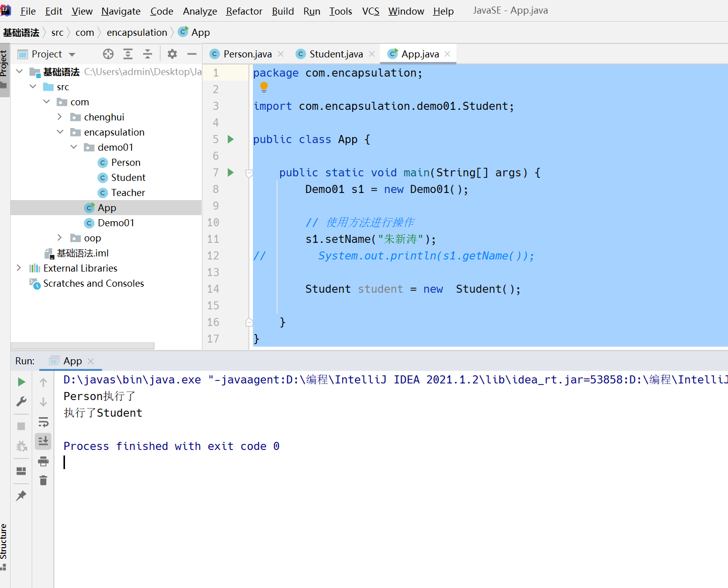Image resolution: width=728 pixels, height=588 pixels.
Task: Collapse the com package
Action: (46, 102)
